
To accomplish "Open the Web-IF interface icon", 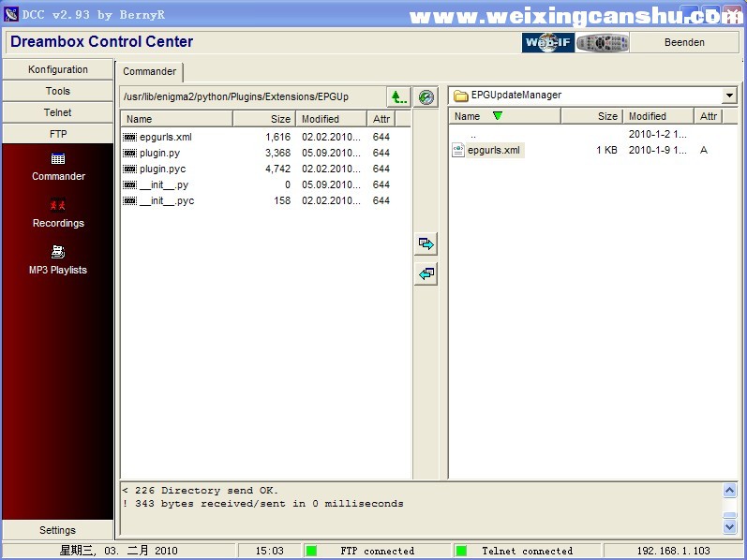I will [x=548, y=42].
